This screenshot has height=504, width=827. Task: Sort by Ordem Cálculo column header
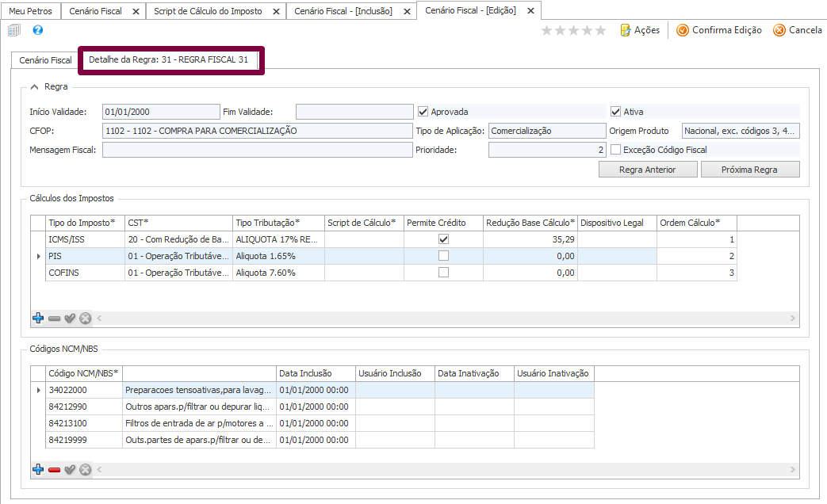(697, 223)
